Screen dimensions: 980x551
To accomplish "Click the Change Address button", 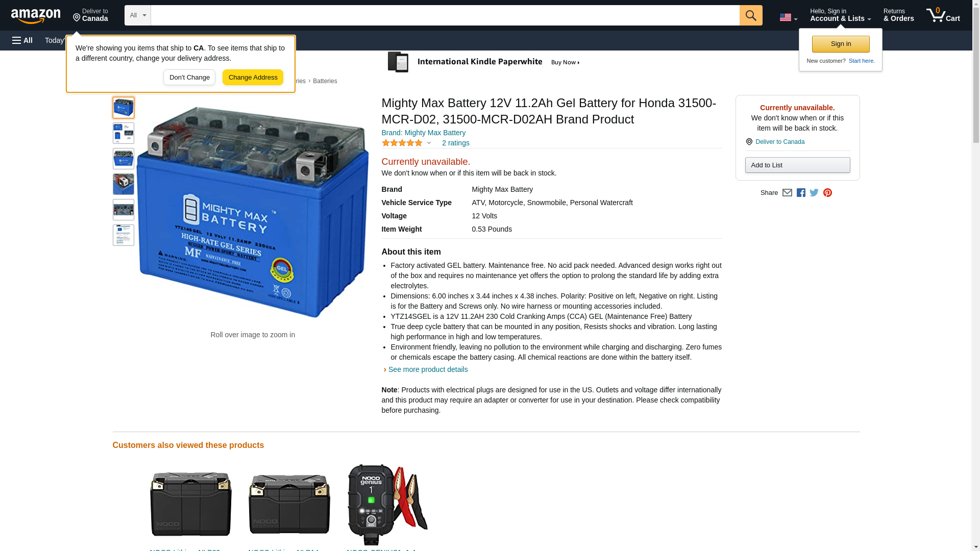I will (x=253, y=78).
